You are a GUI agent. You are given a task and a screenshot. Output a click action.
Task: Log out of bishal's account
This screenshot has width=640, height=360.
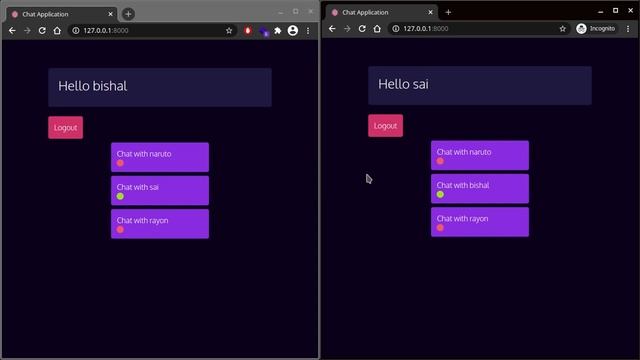[x=65, y=128]
